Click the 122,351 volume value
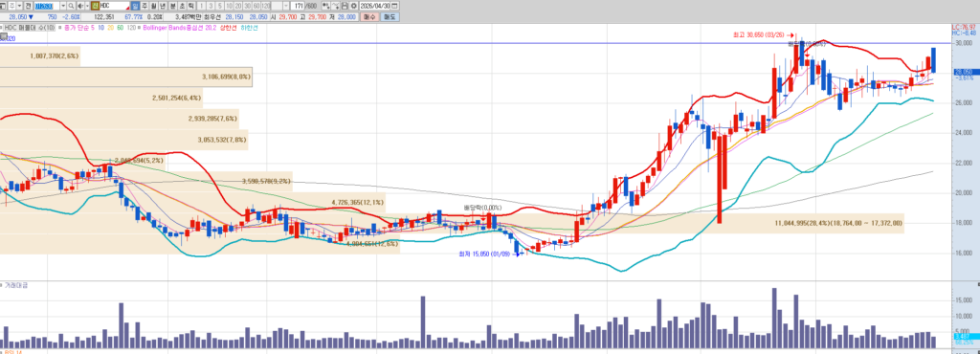 tap(103, 17)
